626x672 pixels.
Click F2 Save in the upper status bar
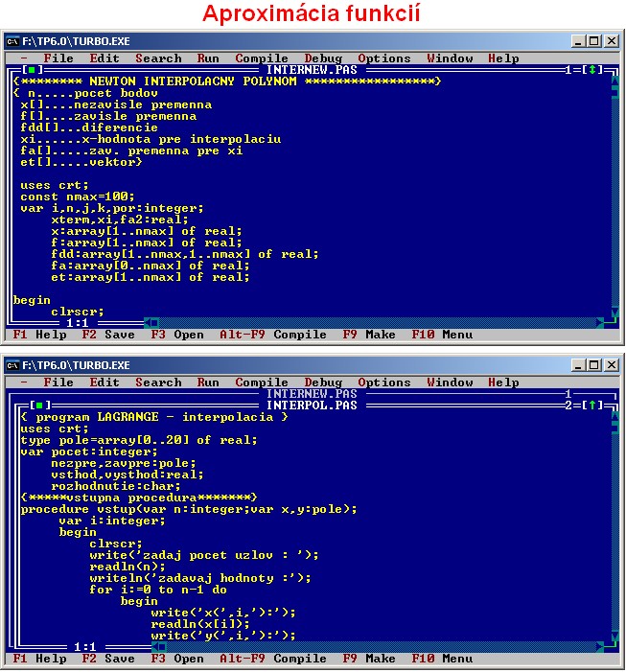[107, 335]
